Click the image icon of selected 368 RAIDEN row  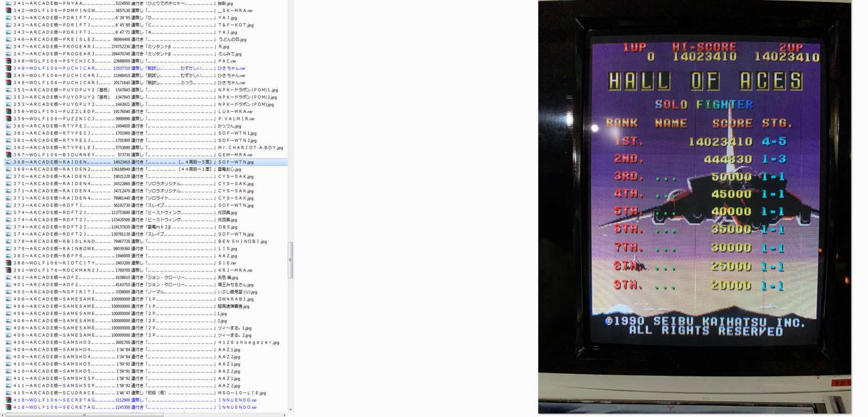(8, 162)
